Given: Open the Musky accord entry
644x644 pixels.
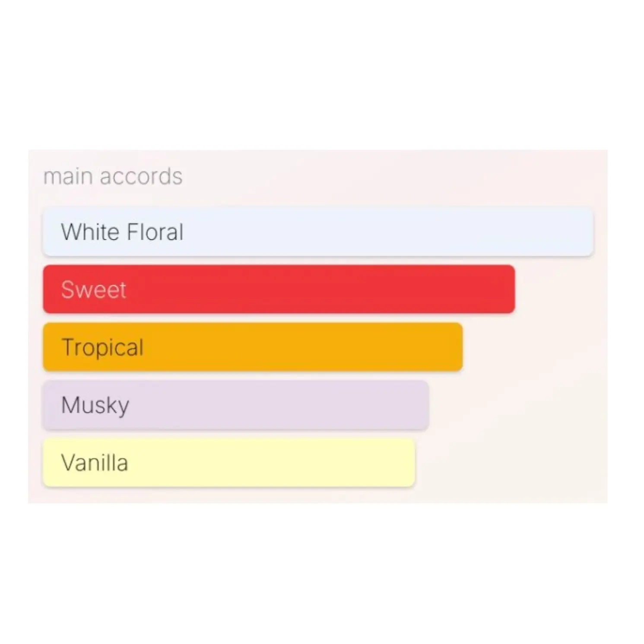Looking at the screenshot, I should 236,405.
